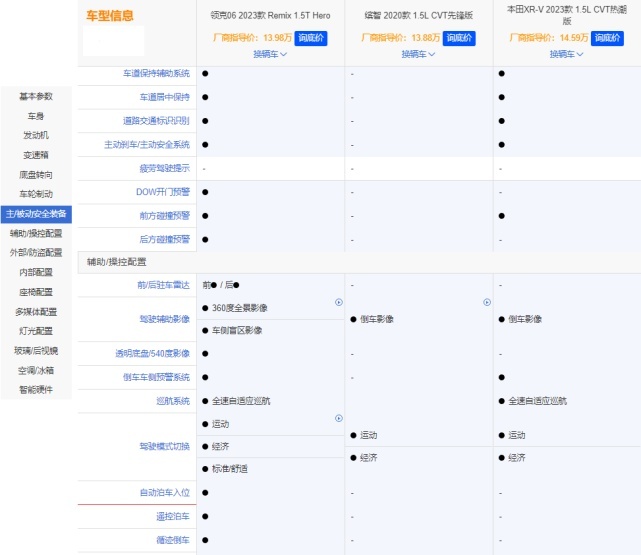This screenshot has width=641, height=555.
Task: Go to 车轮制动 section in sidebar
Action: click(x=36, y=194)
